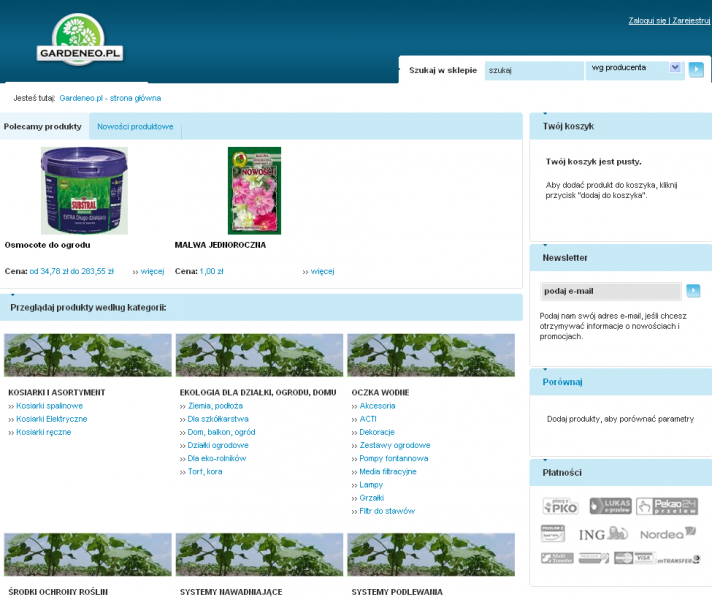The image size is (712, 600).
Task: Click the Pekao24 przelew payment icon
Action: (659, 506)
